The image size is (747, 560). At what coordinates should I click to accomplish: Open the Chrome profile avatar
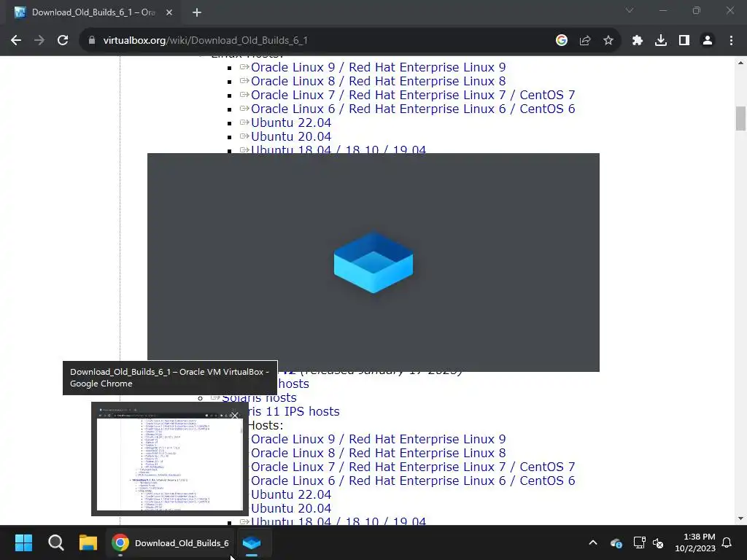[x=708, y=41]
